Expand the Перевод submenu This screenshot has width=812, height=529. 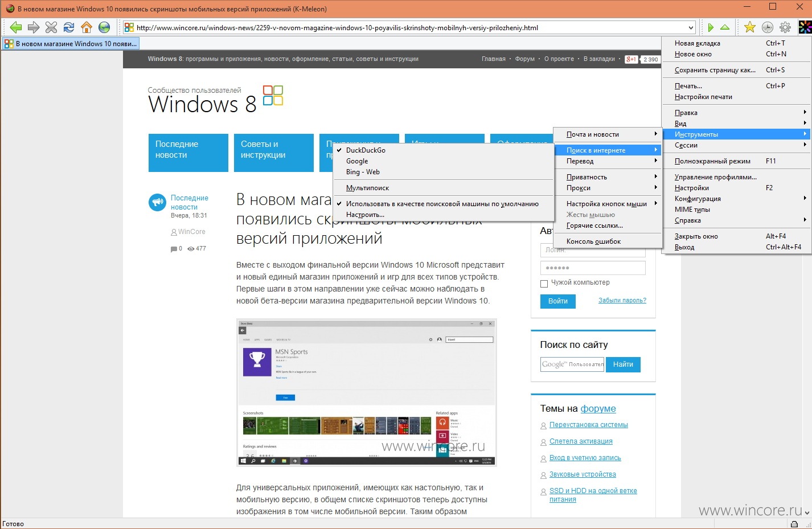[608, 161]
